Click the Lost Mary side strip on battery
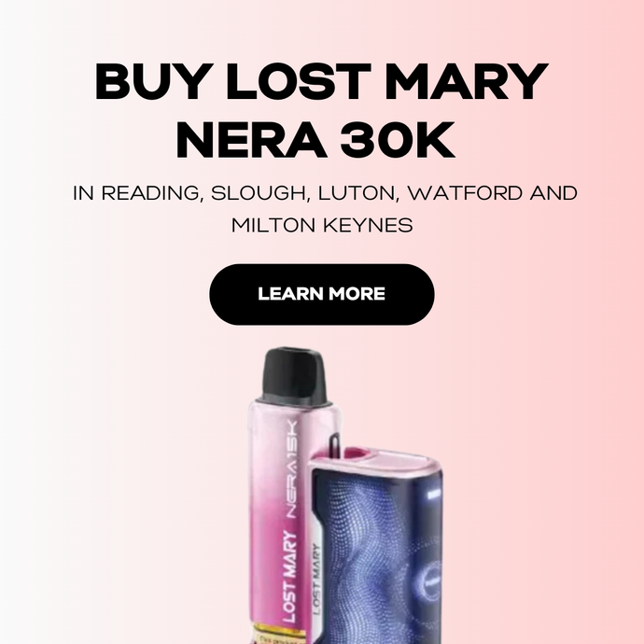This screenshot has height=644, width=644. click(315, 579)
